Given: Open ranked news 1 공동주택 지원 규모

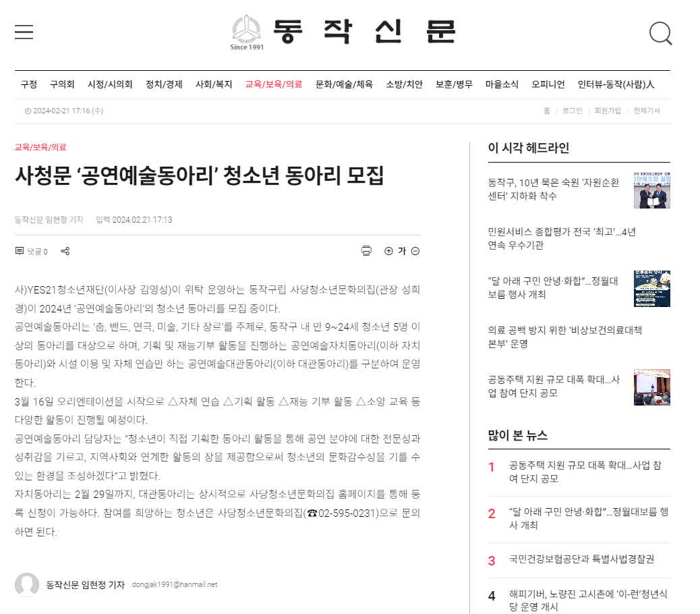Looking at the screenshot, I should tap(585, 472).
